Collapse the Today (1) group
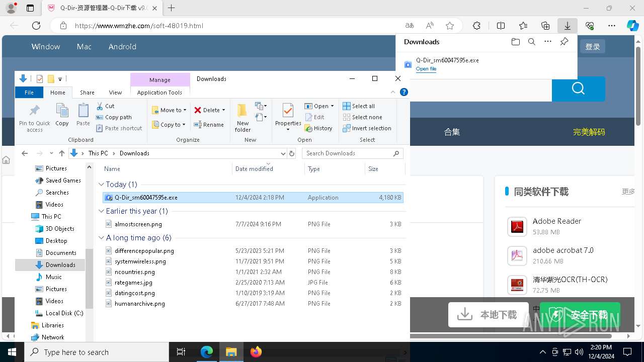Screen dimensions: 644x362 (x=101, y=185)
